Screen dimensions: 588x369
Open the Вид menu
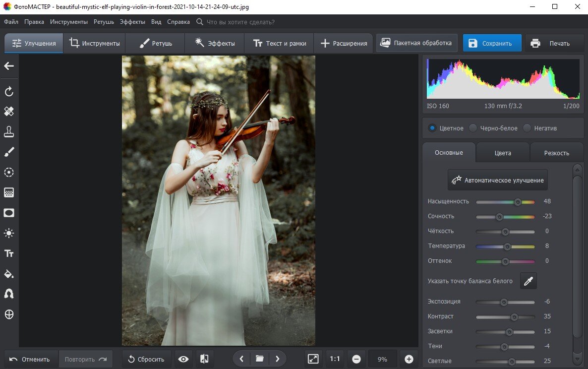[x=156, y=22]
